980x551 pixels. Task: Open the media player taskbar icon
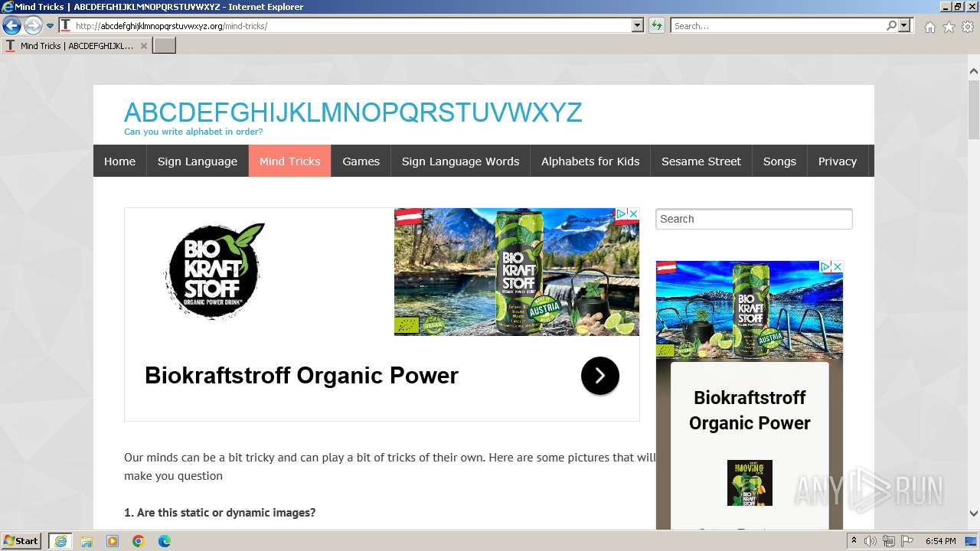[113, 541]
